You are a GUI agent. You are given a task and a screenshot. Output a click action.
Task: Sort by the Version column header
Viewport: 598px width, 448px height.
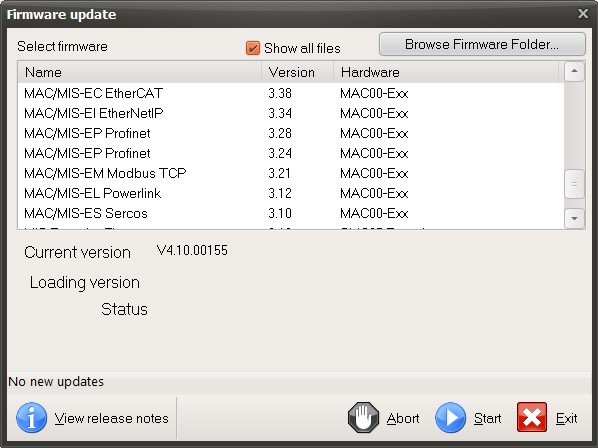297,72
